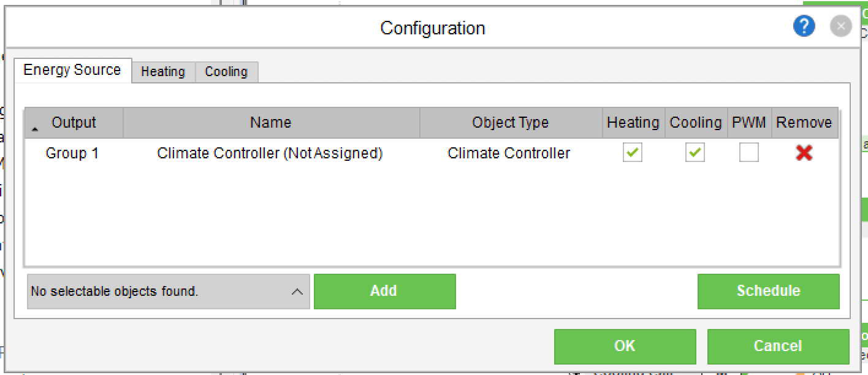The image size is (868, 375).
Task: Open the Schedule button
Action: [769, 291]
